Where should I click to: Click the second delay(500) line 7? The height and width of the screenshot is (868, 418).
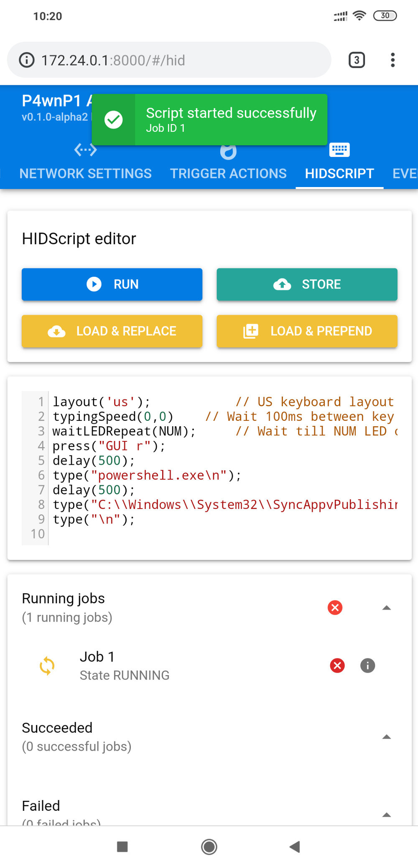(x=94, y=490)
